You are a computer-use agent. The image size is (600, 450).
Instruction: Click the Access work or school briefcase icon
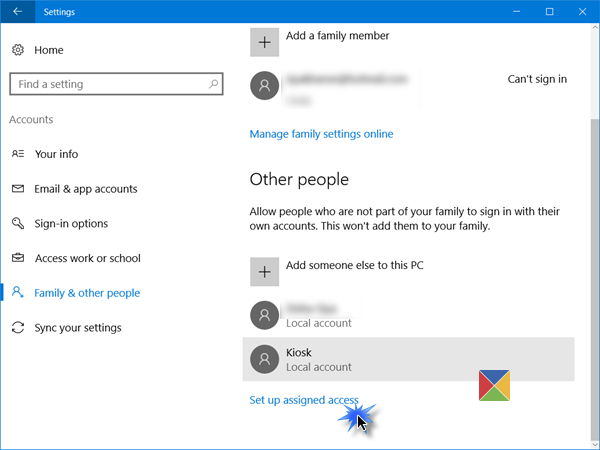[18, 258]
